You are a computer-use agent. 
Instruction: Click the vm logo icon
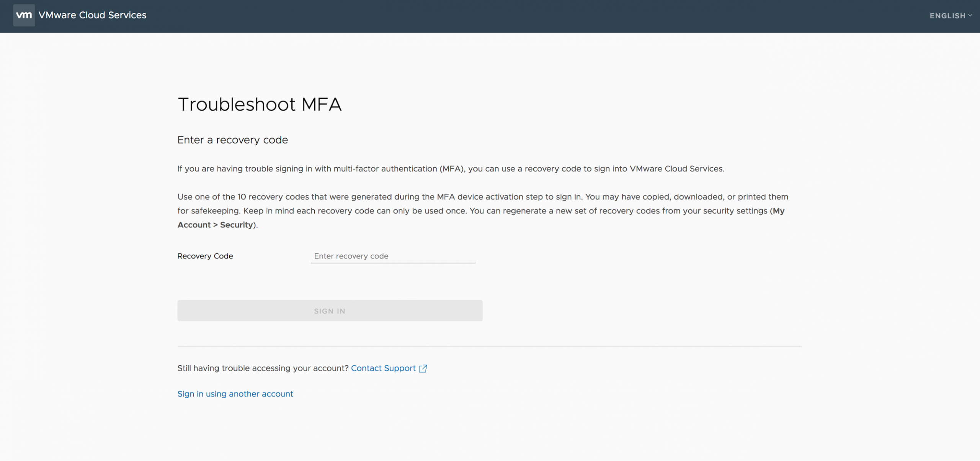pyautogui.click(x=24, y=15)
